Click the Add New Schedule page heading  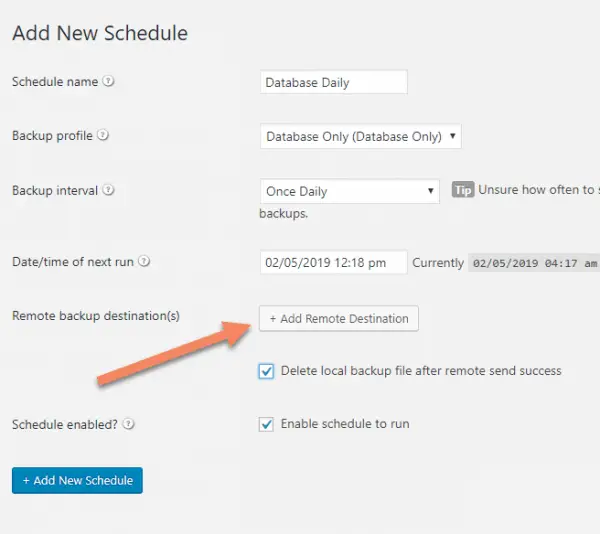pyautogui.click(x=100, y=33)
